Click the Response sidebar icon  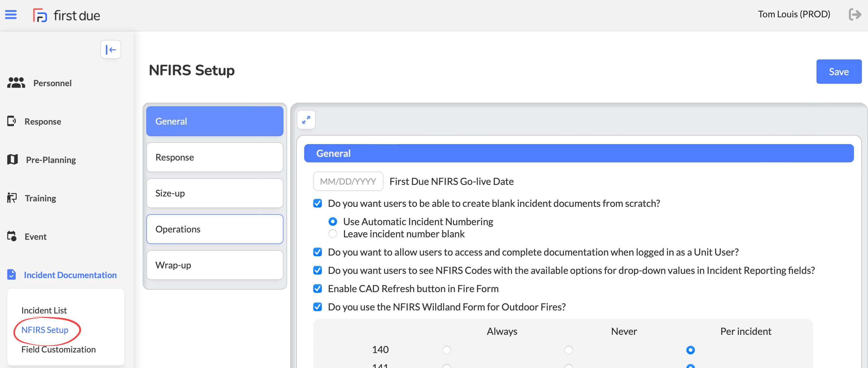tap(12, 121)
